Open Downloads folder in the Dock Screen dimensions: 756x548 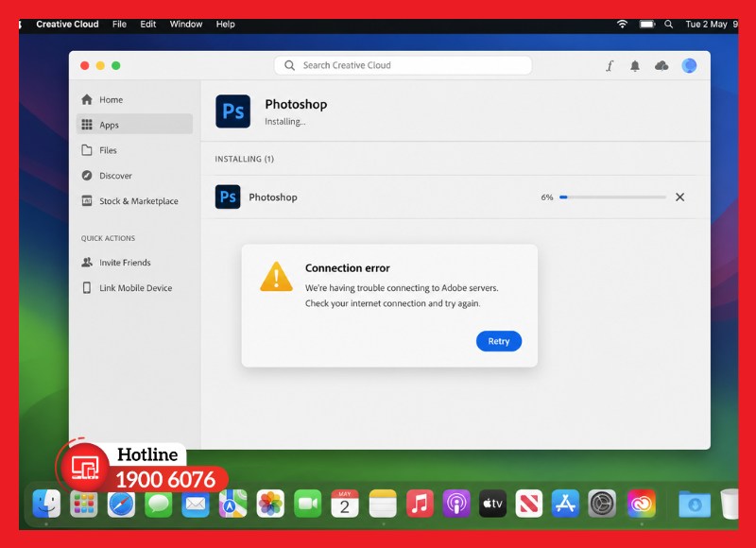click(x=695, y=504)
